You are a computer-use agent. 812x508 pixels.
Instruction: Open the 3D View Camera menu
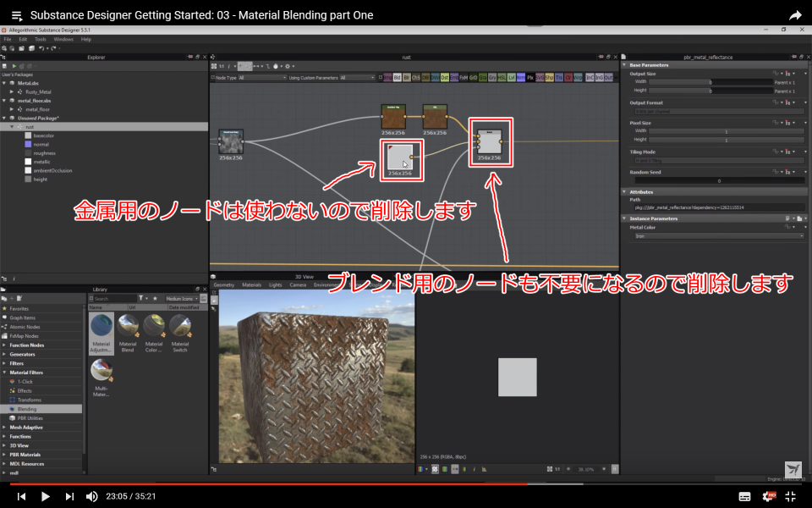(298, 285)
